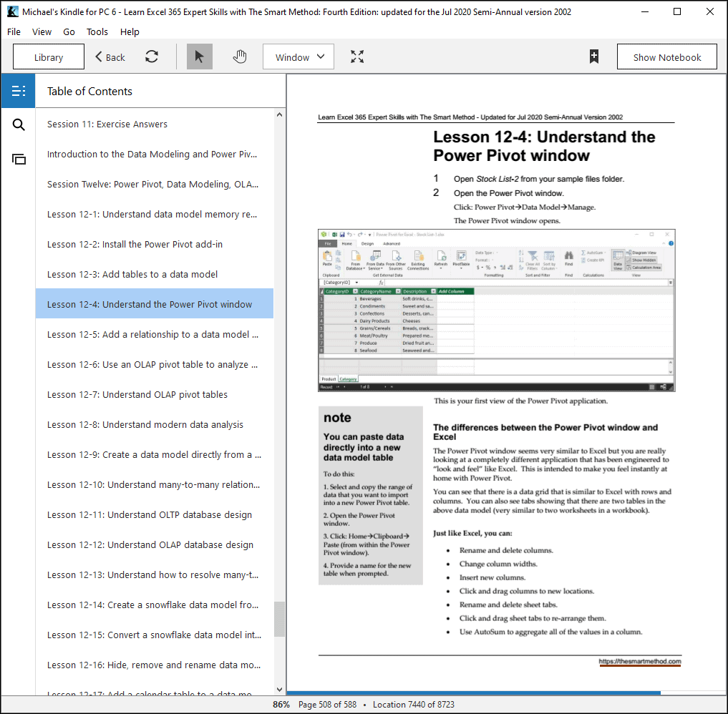Click the Table of Contents heading
The image size is (728, 714).
coord(89,92)
